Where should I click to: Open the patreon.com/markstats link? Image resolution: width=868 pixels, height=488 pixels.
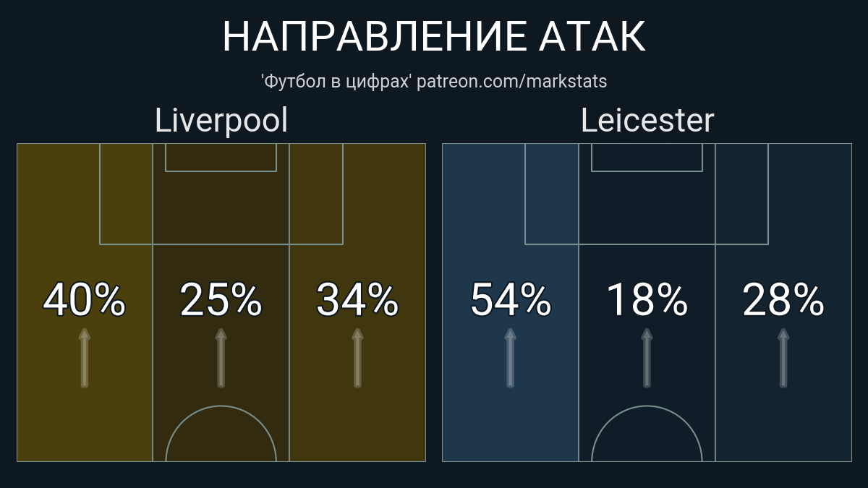click(x=512, y=82)
